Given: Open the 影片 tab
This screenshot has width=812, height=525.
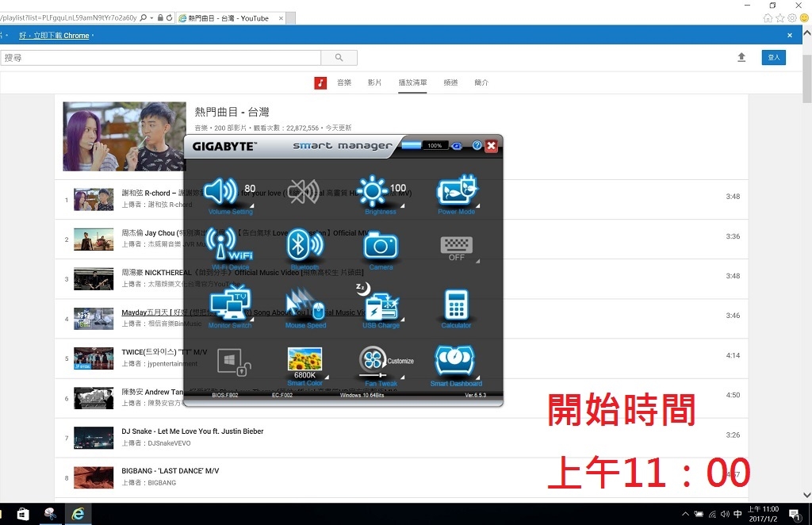Looking at the screenshot, I should point(375,82).
